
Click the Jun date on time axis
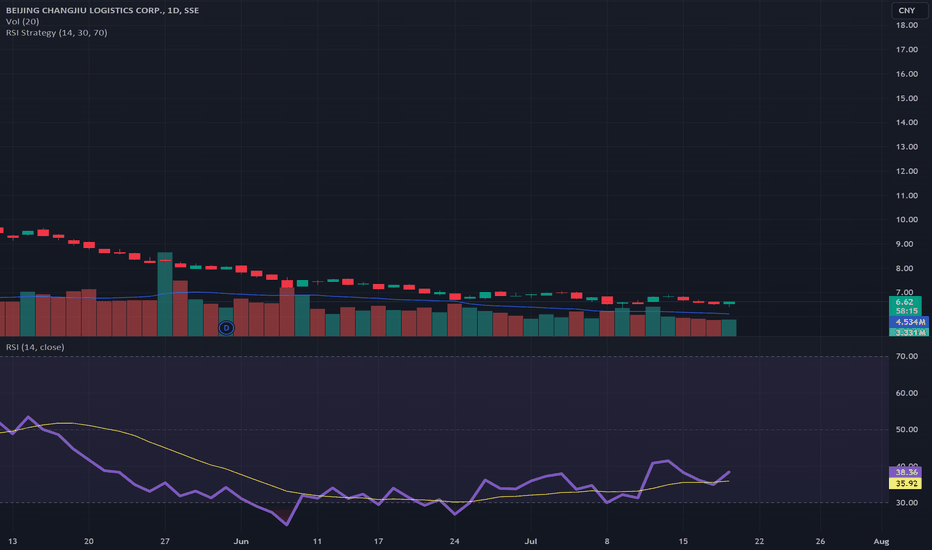[241, 541]
